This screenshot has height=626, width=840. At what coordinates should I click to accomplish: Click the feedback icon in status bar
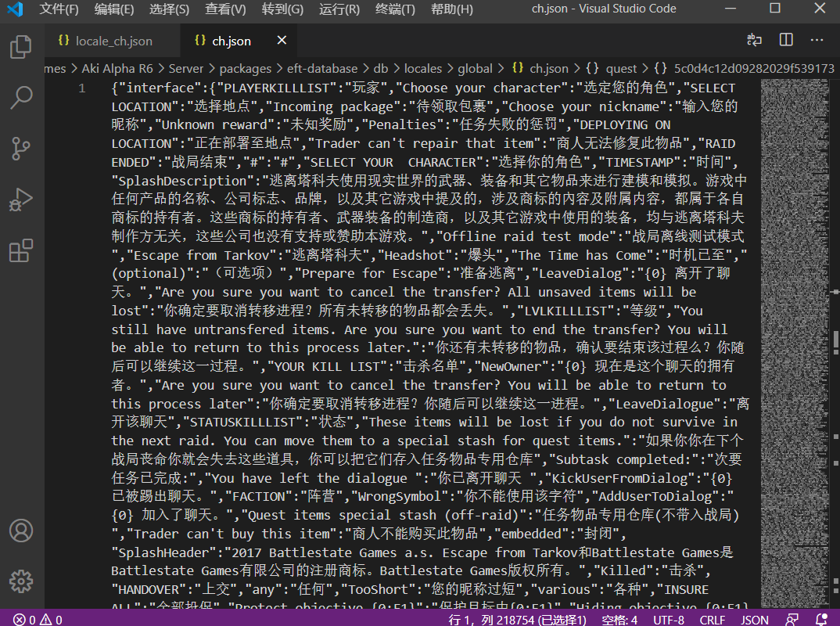pos(792,620)
